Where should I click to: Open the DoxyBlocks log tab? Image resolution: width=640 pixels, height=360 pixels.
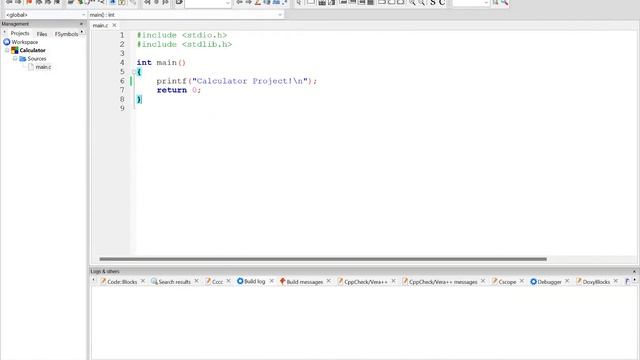click(x=596, y=282)
